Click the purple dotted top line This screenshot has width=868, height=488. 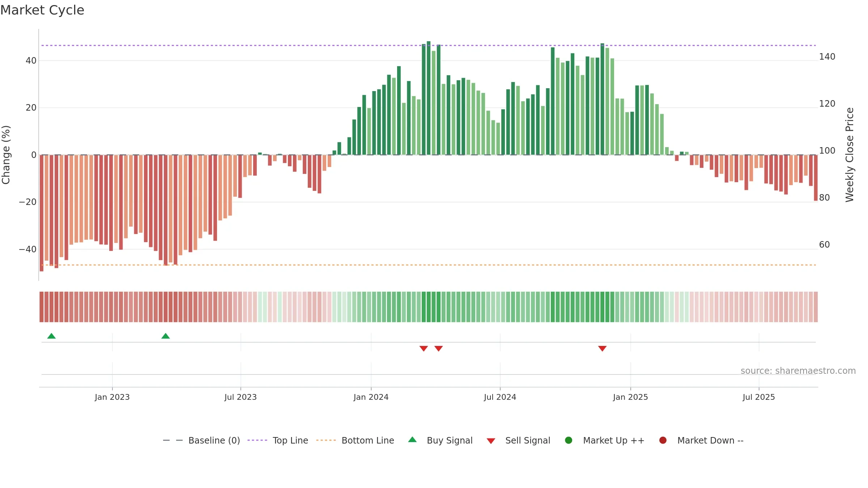pos(429,46)
